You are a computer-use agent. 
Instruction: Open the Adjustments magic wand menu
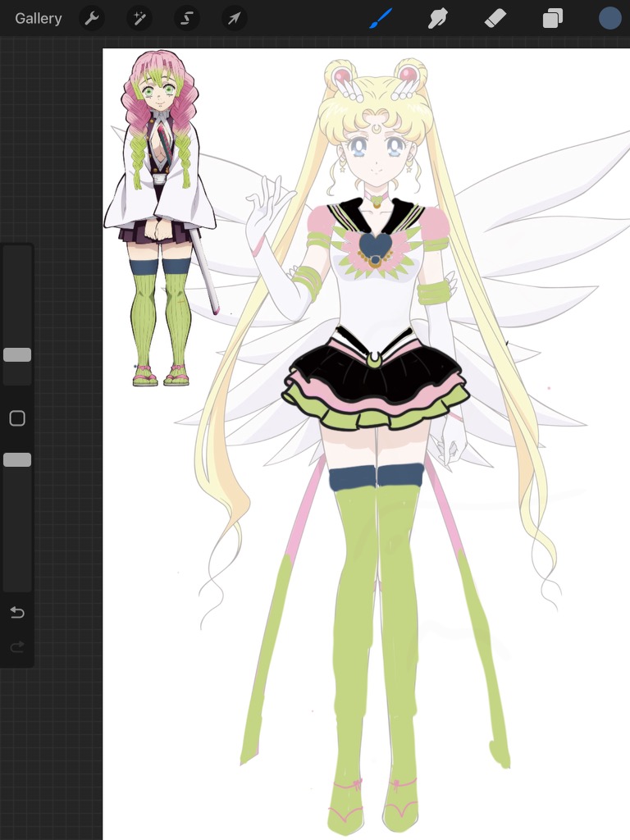tap(139, 19)
